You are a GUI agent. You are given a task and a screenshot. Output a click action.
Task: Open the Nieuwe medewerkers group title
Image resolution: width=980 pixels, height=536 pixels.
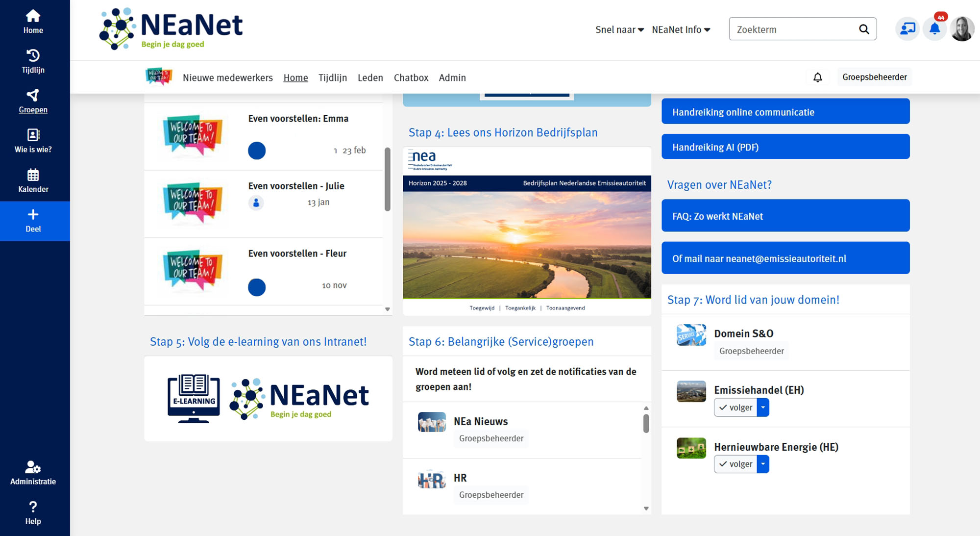[x=228, y=77]
